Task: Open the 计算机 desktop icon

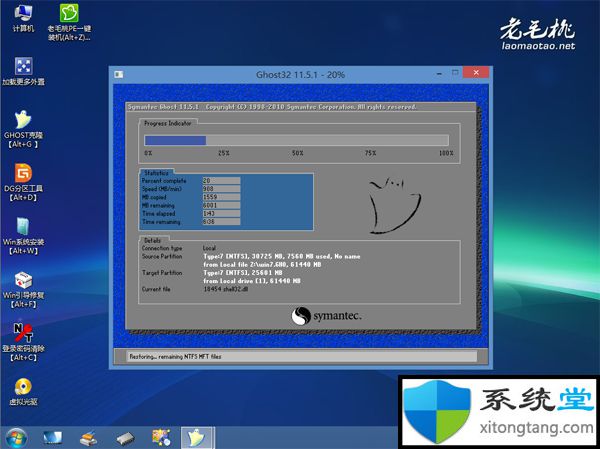Action: tap(23, 18)
